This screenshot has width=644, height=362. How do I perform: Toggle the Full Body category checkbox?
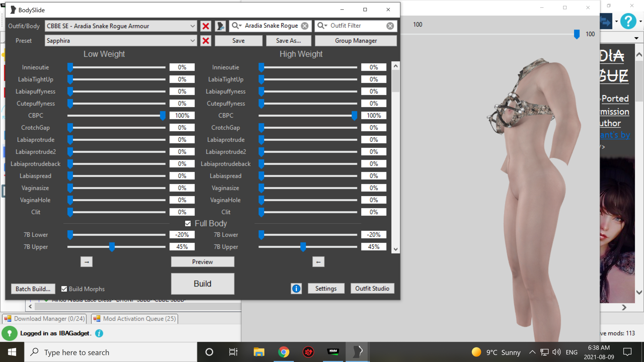(188, 224)
